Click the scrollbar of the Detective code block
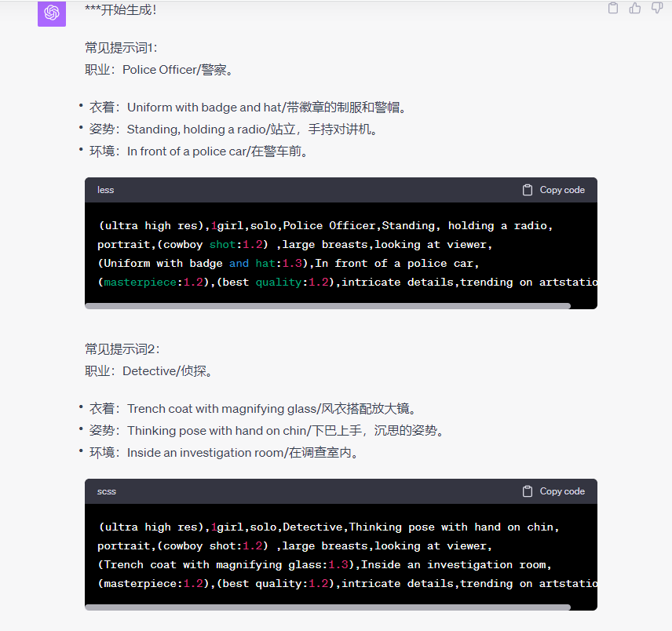Viewport: 672px width, 631px height. pyautogui.click(x=327, y=607)
